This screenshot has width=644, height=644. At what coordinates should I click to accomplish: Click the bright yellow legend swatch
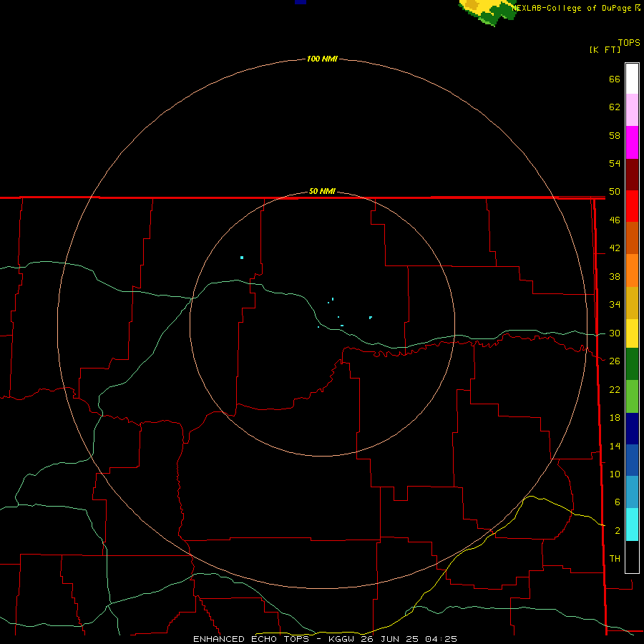coord(632,333)
